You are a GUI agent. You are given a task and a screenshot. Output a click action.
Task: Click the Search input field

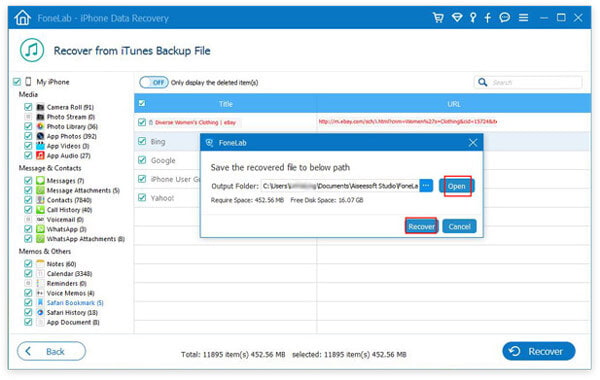coord(536,82)
